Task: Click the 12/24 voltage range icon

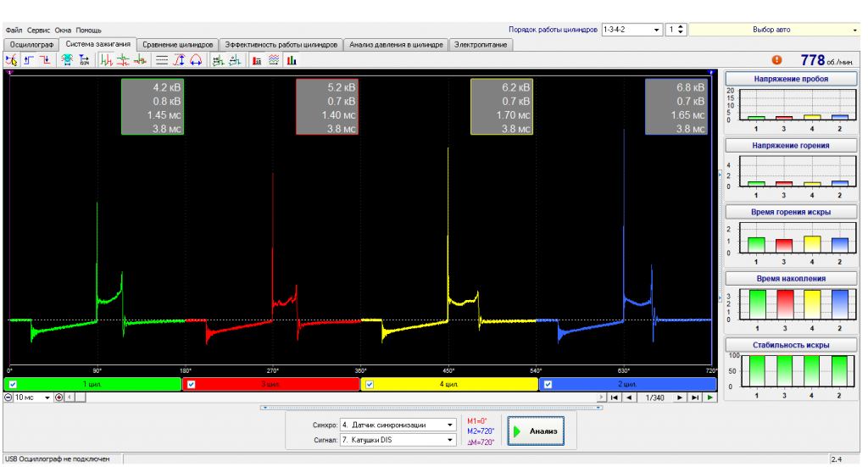Action: point(84,60)
